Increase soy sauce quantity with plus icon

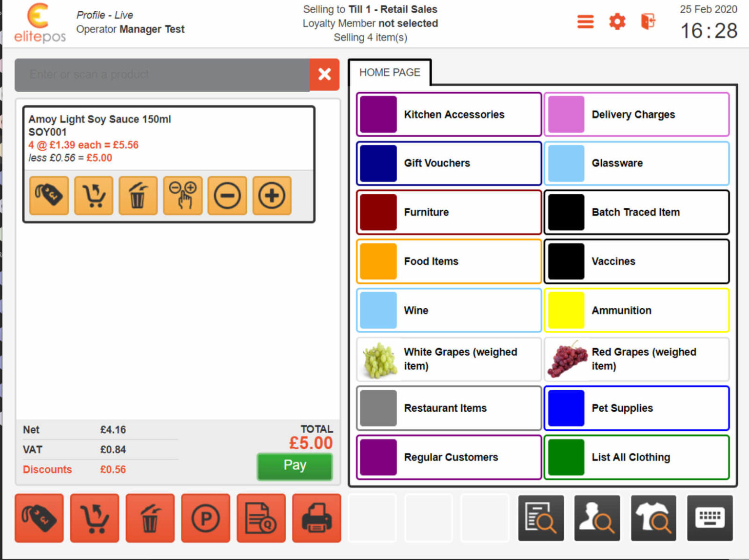point(272,196)
